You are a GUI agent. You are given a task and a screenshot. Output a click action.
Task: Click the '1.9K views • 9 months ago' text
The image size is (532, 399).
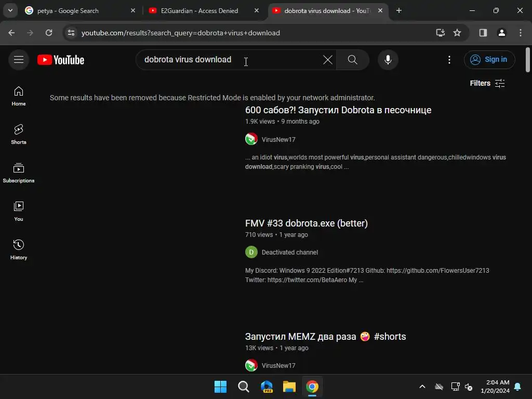click(282, 122)
